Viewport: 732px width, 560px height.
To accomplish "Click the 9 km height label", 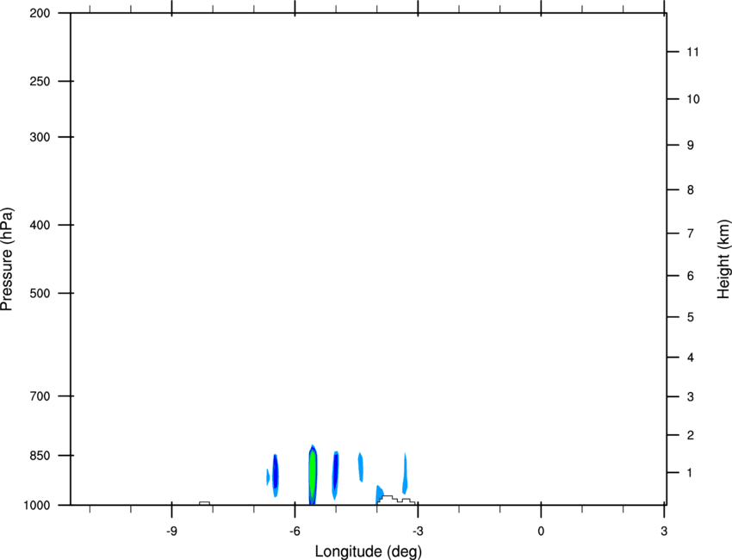I will click(691, 146).
